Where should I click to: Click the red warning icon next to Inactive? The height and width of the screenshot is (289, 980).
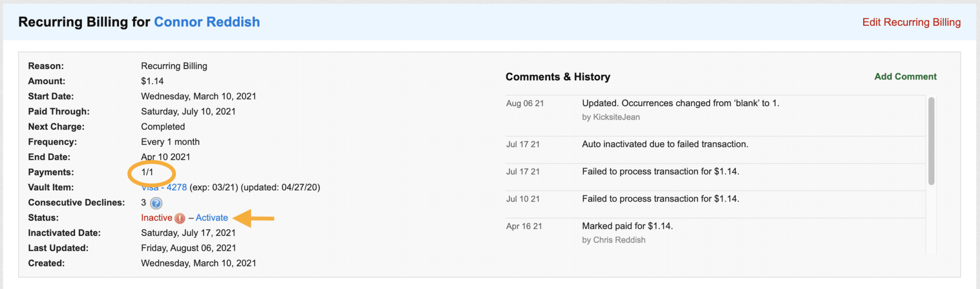179,219
